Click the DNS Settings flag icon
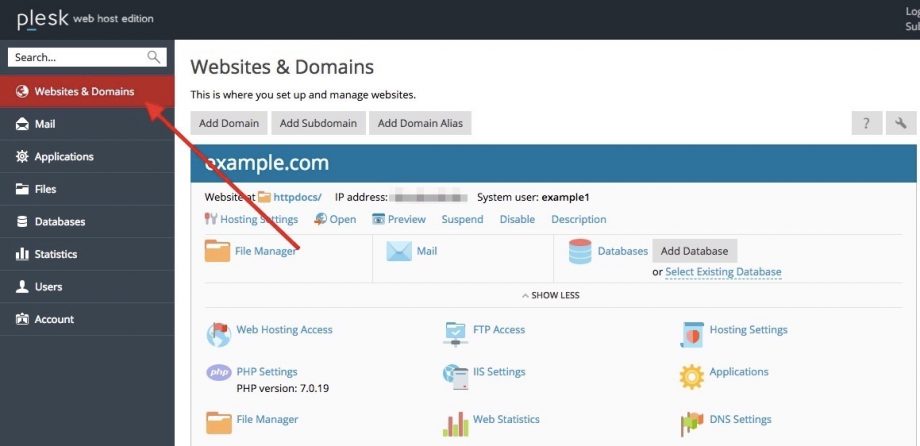 691,423
